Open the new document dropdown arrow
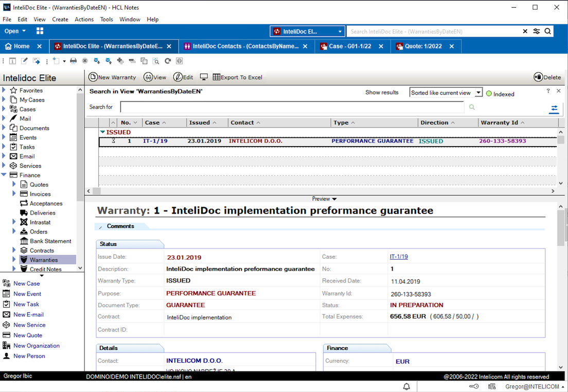This screenshot has width=568, height=392. 64,61
